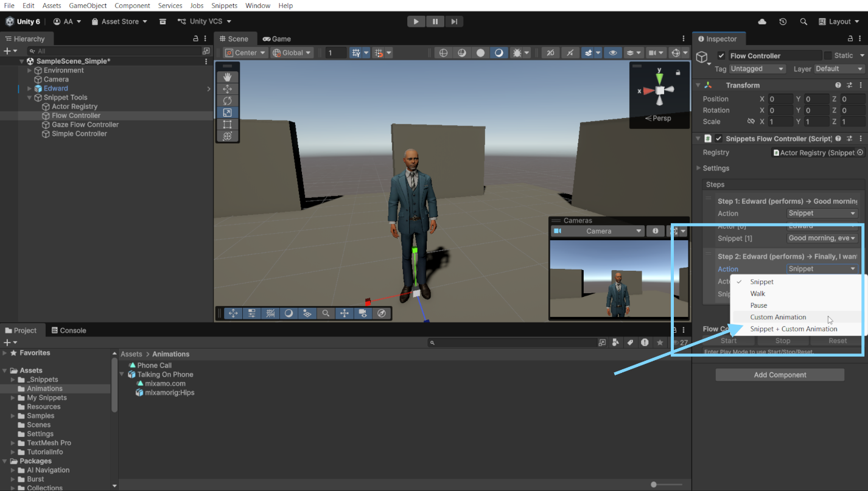868x491 pixels.
Task: Click the Transform component help icon
Action: click(x=838, y=85)
